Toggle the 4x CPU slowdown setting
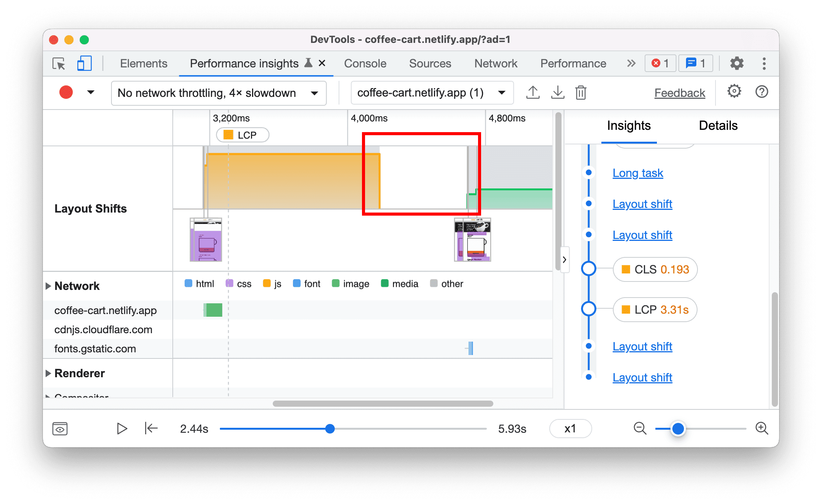822x504 pixels. tap(218, 93)
